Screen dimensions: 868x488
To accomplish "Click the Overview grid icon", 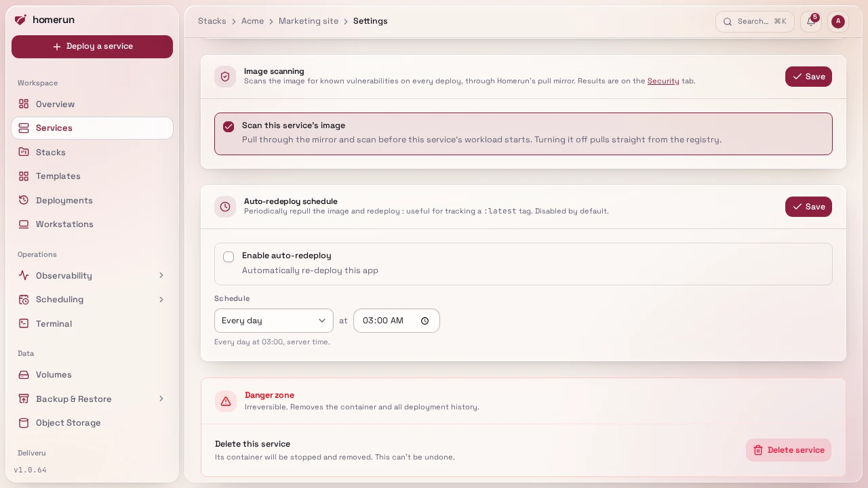I will point(24,104).
